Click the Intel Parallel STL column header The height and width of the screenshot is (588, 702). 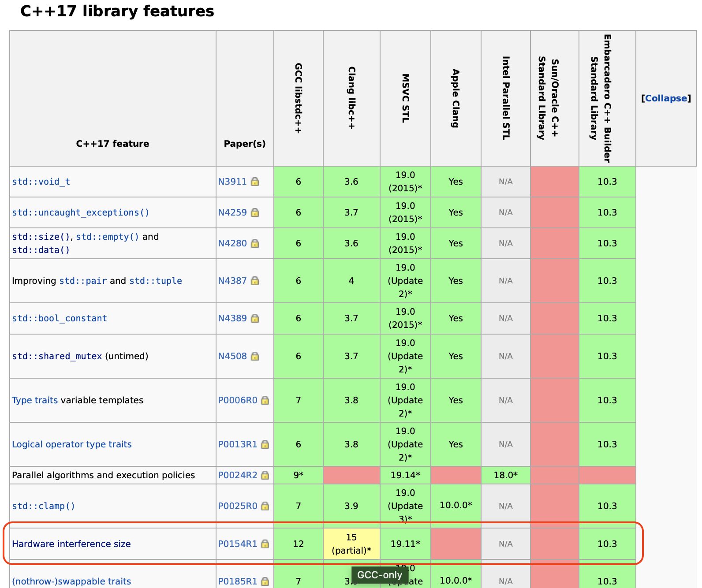(x=506, y=98)
